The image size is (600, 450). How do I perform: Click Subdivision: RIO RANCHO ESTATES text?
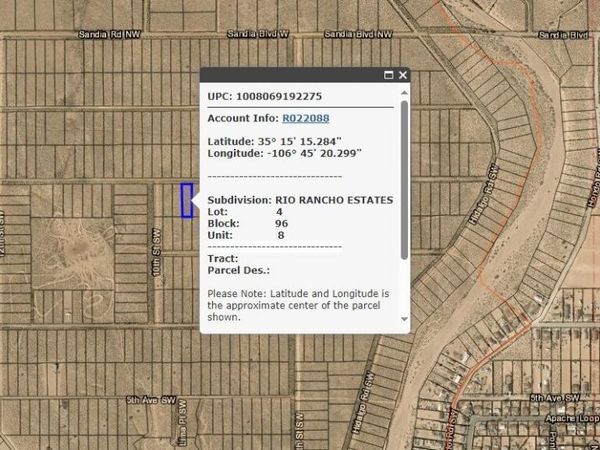300,200
